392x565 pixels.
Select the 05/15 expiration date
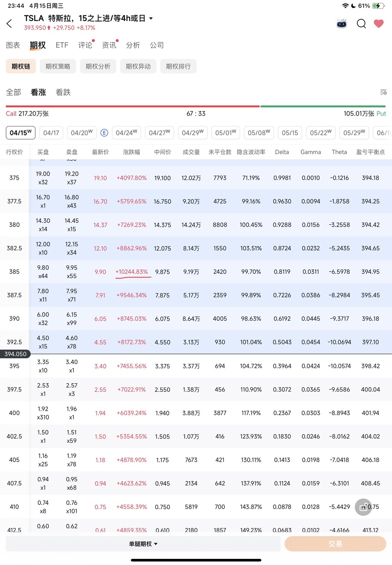[x=290, y=133]
